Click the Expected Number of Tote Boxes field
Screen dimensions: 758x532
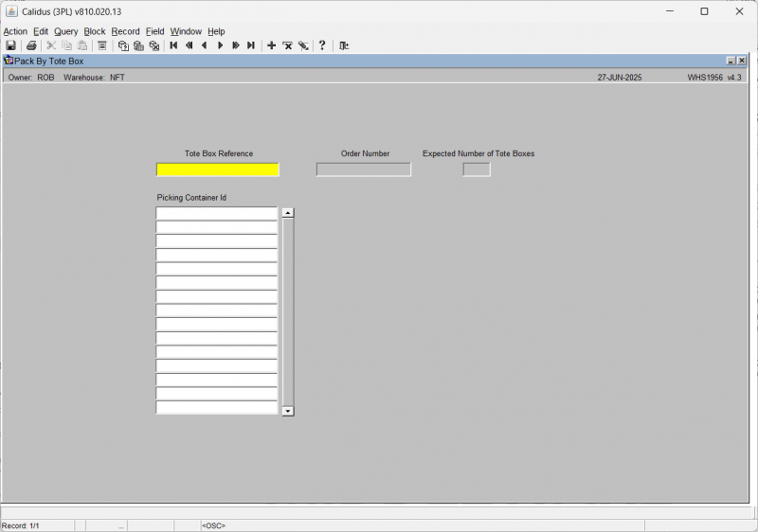click(x=477, y=169)
